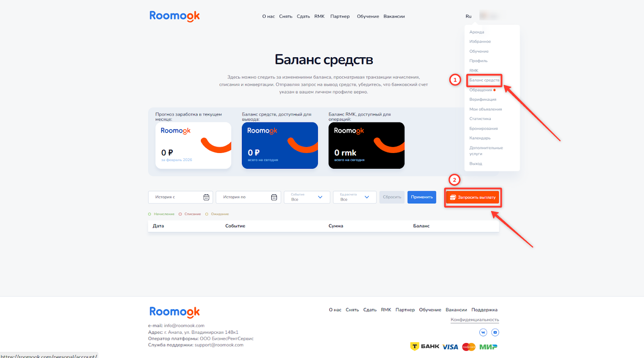
Task: Open the Конфиденциальность footer link
Action: pos(475,320)
